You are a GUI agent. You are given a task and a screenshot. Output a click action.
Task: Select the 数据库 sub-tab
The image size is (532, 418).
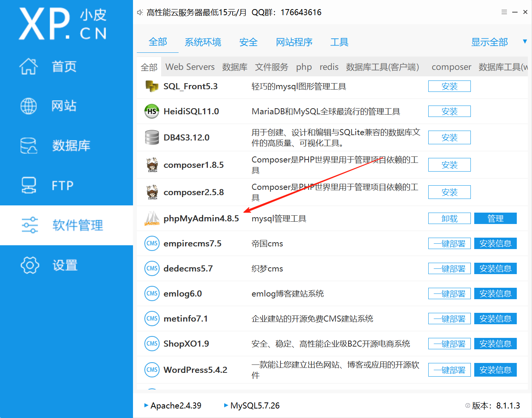click(235, 67)
